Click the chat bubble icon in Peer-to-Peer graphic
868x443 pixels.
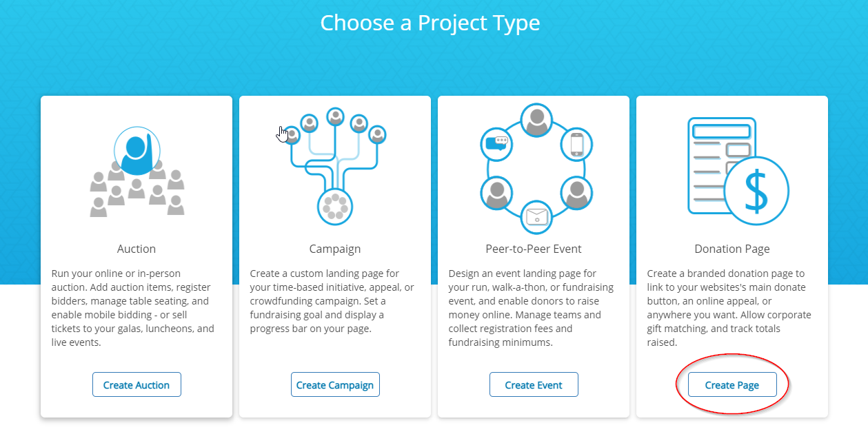tap(496, 143)
